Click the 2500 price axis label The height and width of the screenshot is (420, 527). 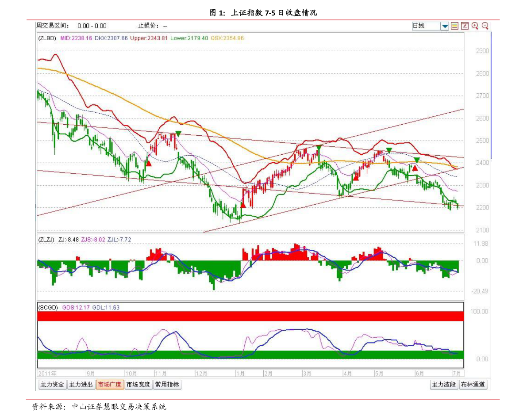pyautogui.click(x=482, y=141)
